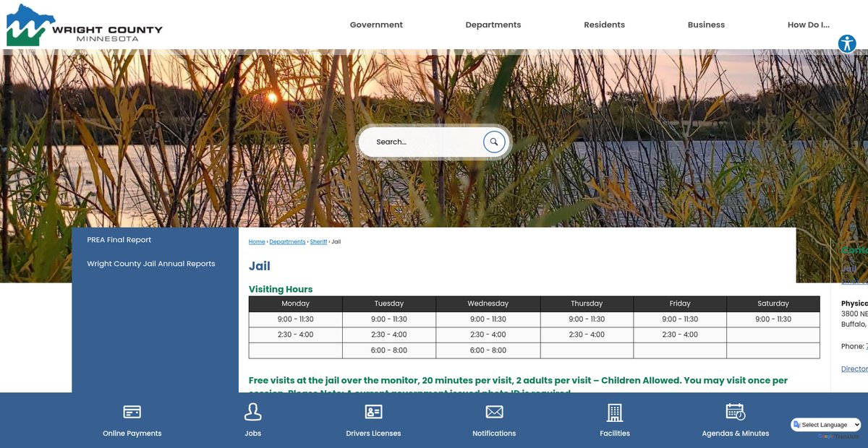
Task: Expand the Residents menu
Action: pos(604,25)
